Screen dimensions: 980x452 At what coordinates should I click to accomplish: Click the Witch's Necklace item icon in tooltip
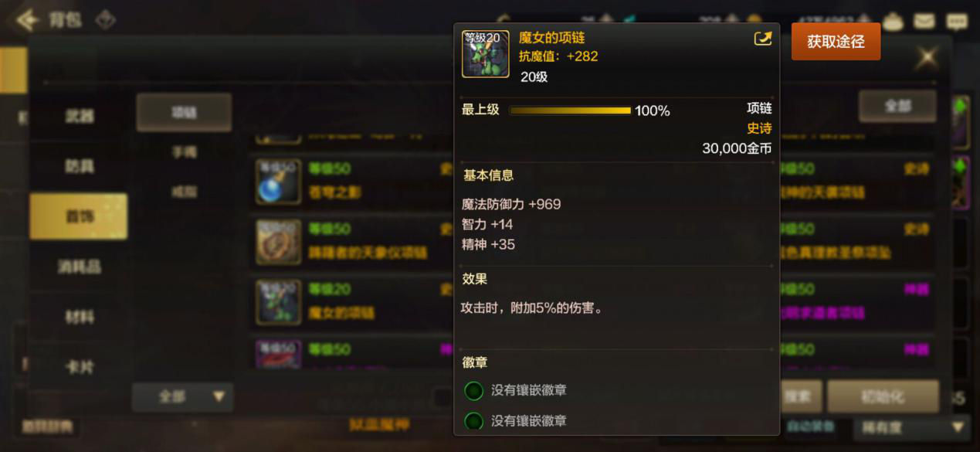pyautogui.click(x=485, y=54)
